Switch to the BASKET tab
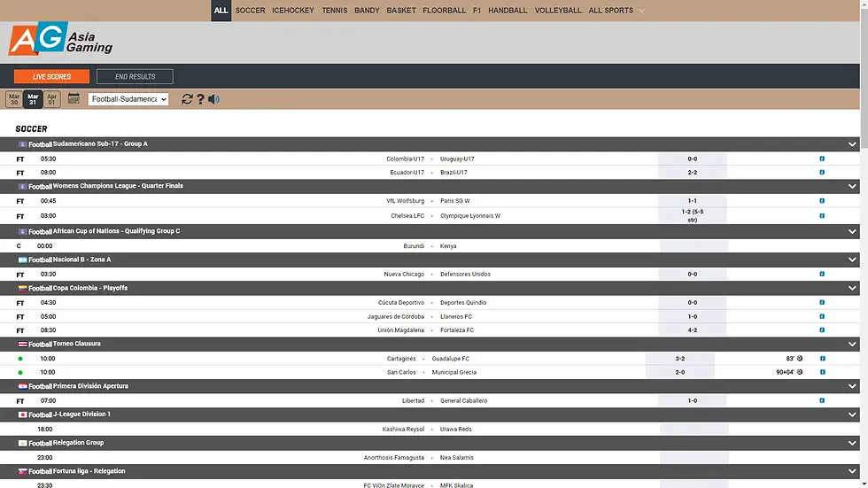 pyautogui.click(x=401, y=11)
